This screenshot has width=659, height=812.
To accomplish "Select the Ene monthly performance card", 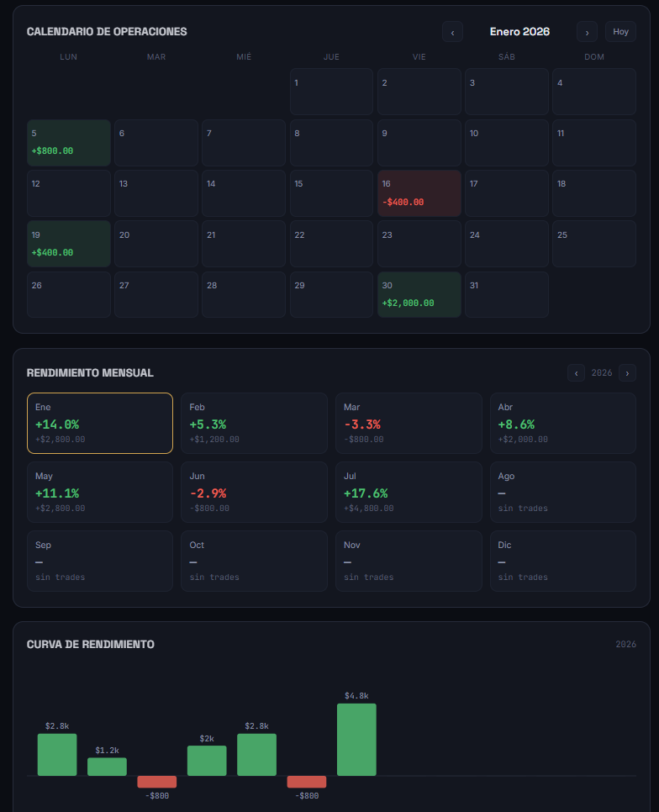I will click(x=100, y=423).
